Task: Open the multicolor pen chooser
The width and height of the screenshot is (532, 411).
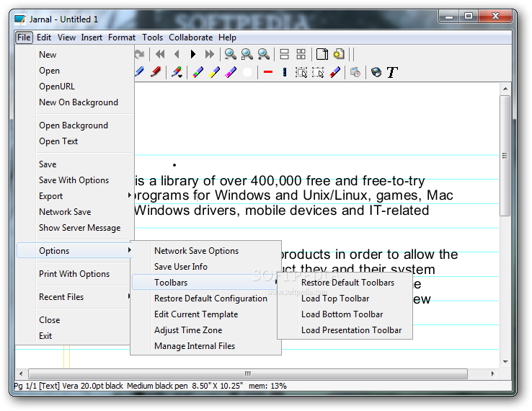Action: [x=177, y=72]
